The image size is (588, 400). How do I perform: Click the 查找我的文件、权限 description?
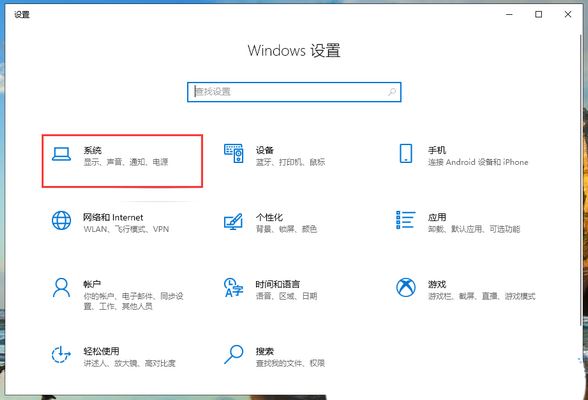(290, 363)
